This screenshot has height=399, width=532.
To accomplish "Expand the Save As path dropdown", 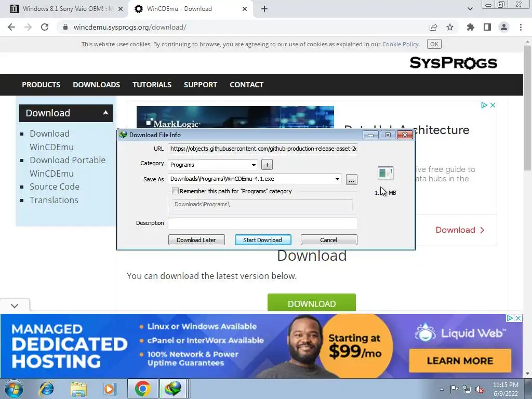I will coord(337,179).
